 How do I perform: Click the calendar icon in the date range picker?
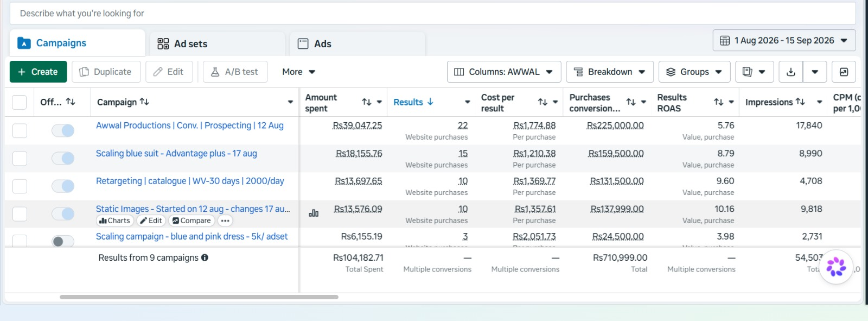725,41
